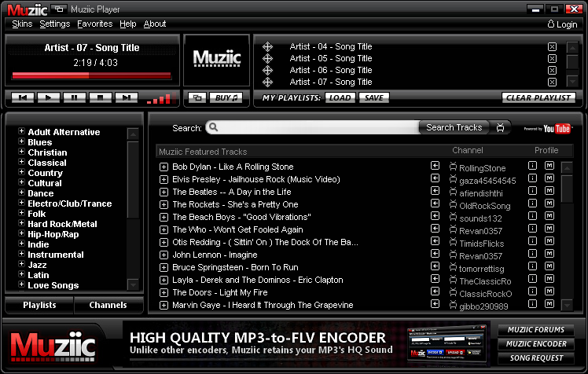Open the About menu
Image resolution: width=588 pixels, height=374 pixels.
point(155,24)
